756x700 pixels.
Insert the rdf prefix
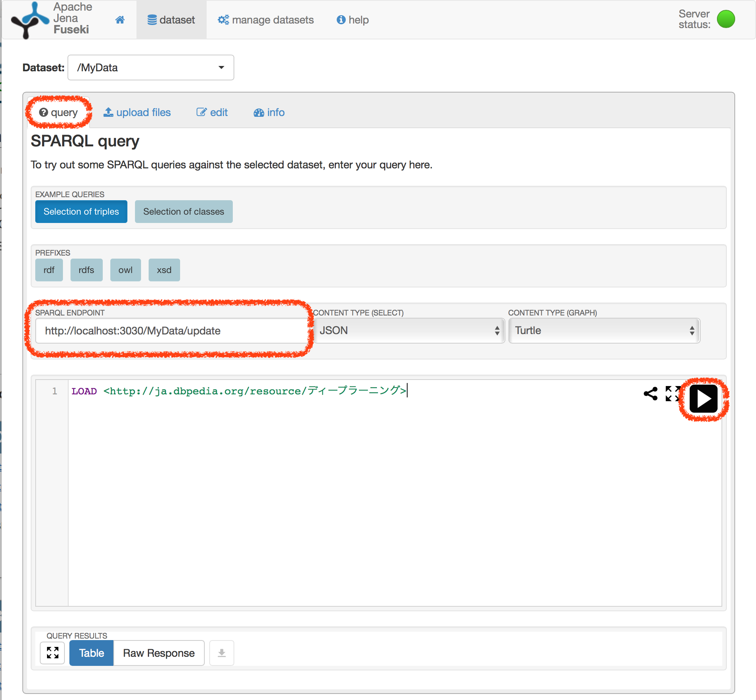click(x=49, y=270)
